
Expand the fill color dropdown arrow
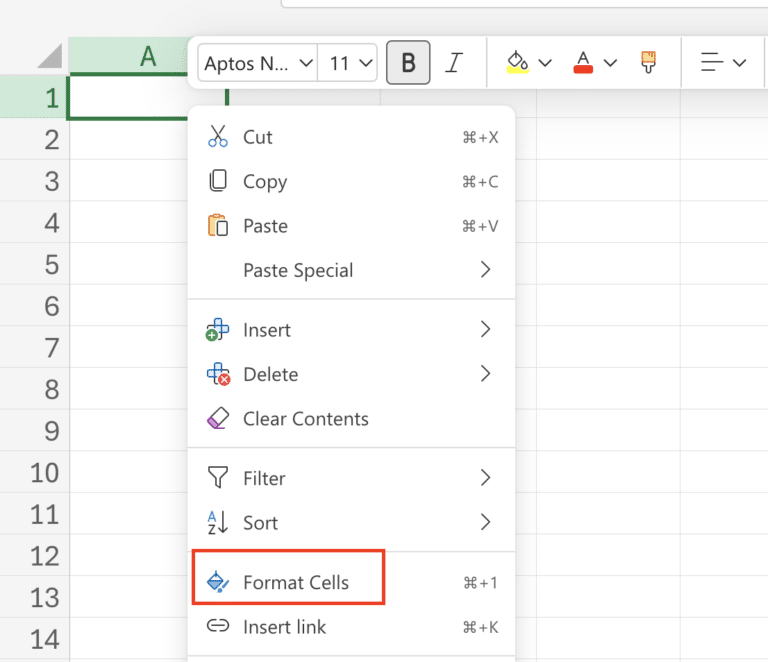click(x=545, y=63)
